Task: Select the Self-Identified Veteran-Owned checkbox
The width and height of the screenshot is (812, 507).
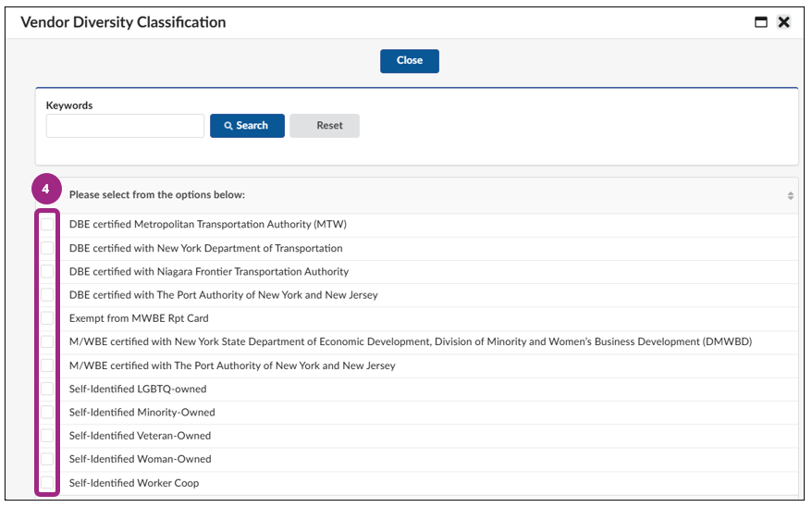Action: (x=47, y=436)
